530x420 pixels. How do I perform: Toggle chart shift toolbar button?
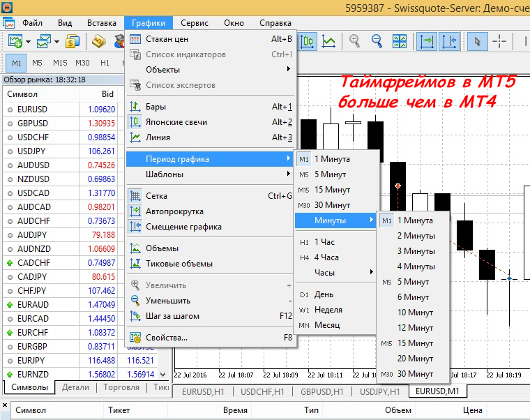click(x=449, y=41)
